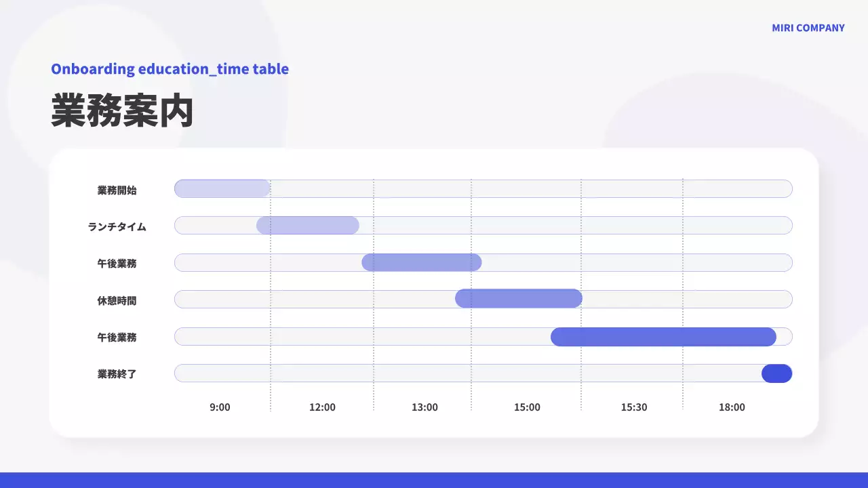Image resolution: width=868 pixels, height=488 pixels.
Task: Select the filled 休憩時間 schedule bar
Action: coord(518,298)
